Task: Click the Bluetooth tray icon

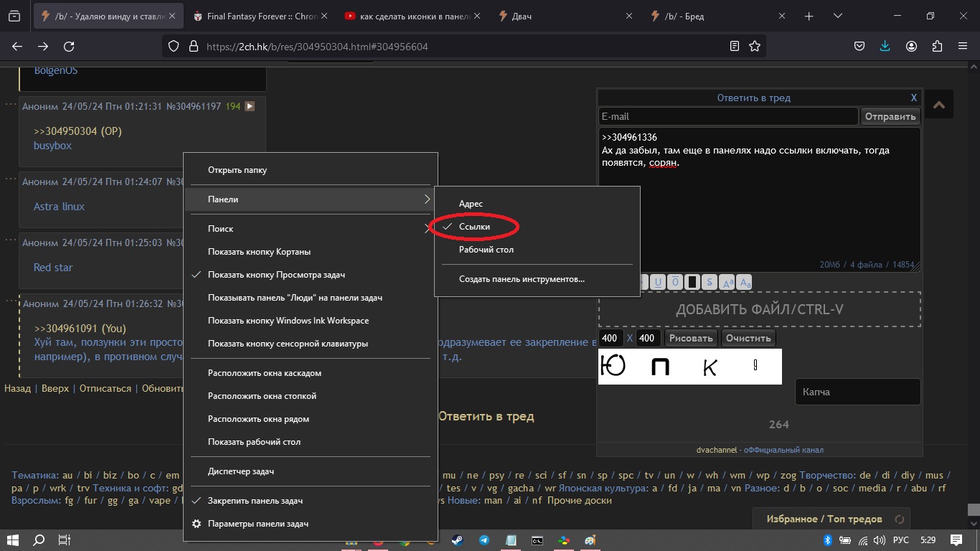Action: pos(826,540)
